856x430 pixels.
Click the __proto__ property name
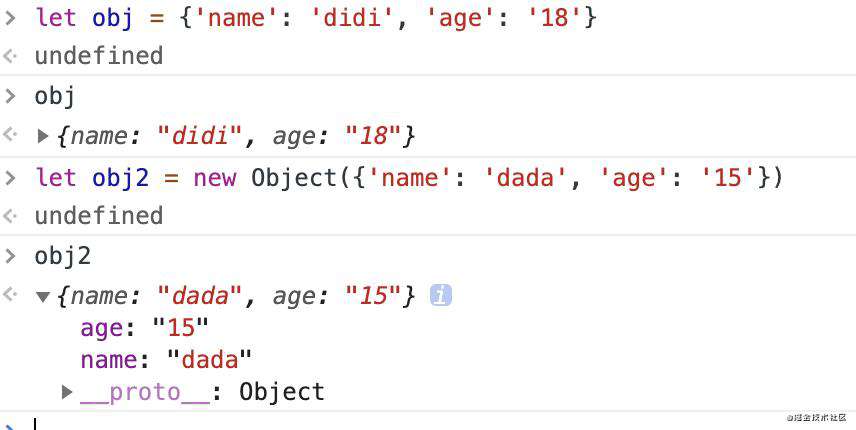tap(145, 392)
